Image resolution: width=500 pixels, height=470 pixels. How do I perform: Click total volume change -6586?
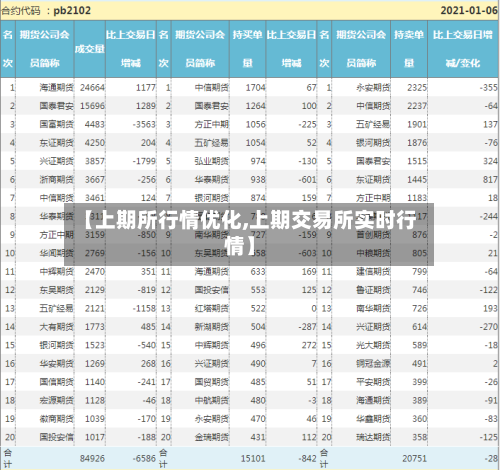tap(144, 459)
